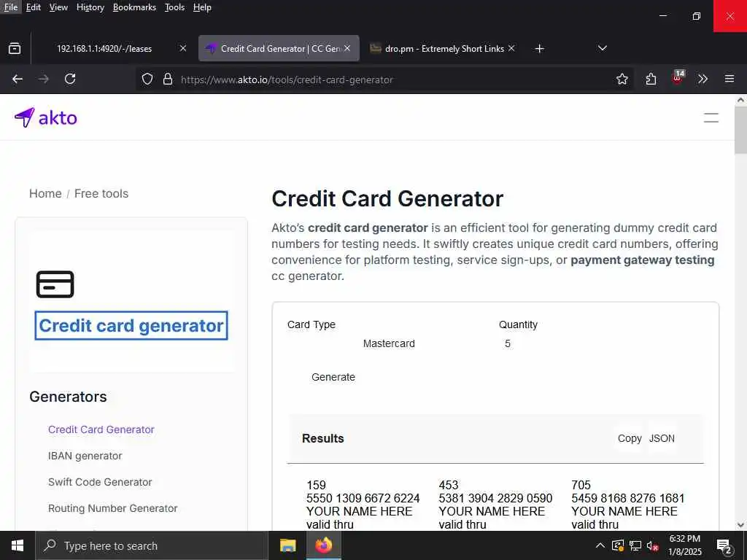Reload the current page

coord(70,79)
